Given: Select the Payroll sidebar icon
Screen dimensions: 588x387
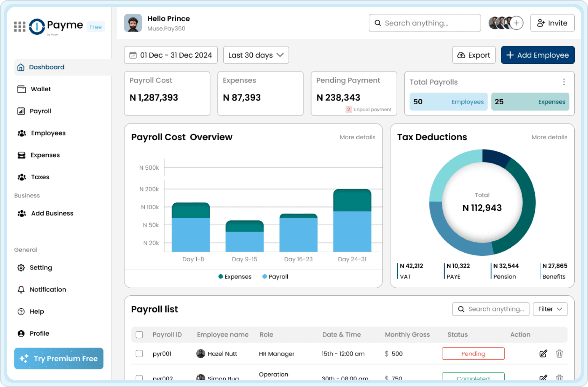Looking at the screenshot, I should (x=22, y=111).
